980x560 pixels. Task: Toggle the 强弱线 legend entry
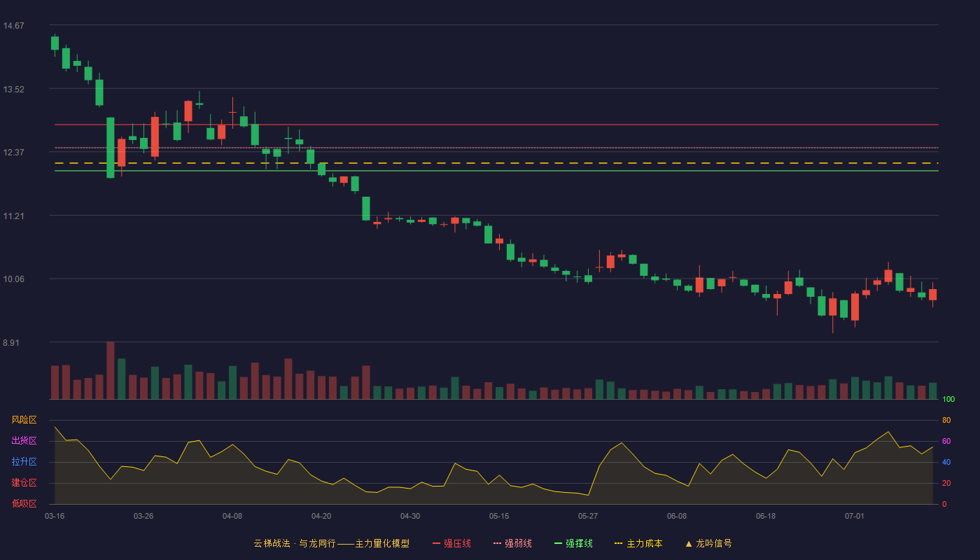512,543
